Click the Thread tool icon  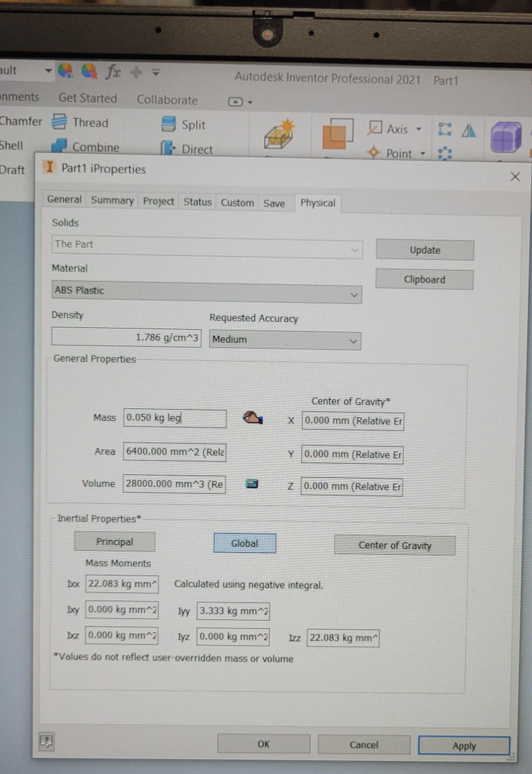coord(59,122)
